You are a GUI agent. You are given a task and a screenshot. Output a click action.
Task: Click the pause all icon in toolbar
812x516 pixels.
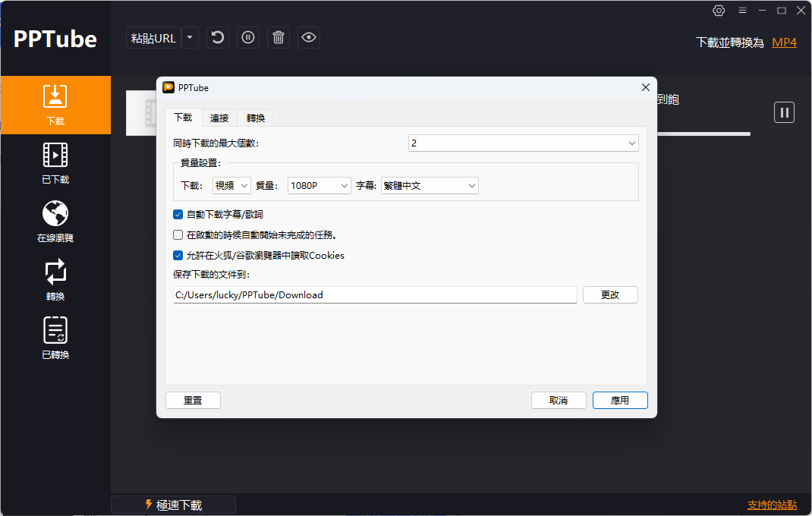tap(248, 38)
